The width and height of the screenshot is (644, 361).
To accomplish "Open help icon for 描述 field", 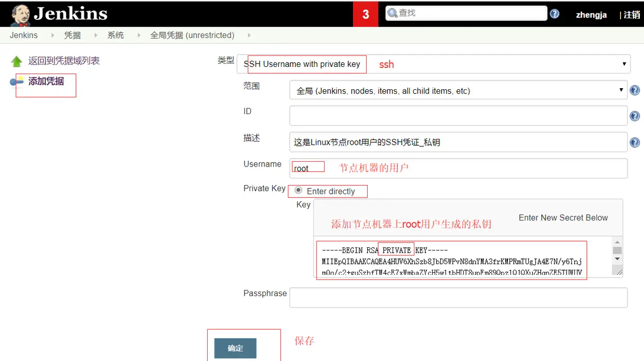I will pos(635,142).
